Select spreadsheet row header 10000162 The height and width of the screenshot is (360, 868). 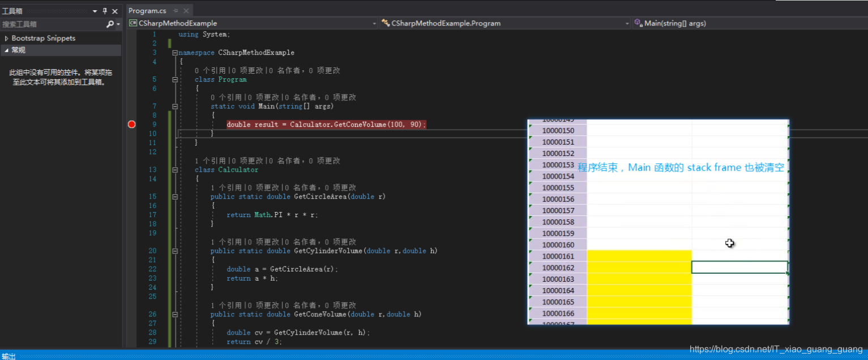point(558,268)
